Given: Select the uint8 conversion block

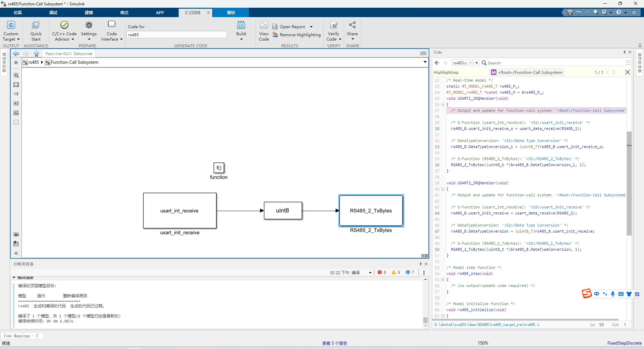Looking at the screenshot, I should [283, 210].
